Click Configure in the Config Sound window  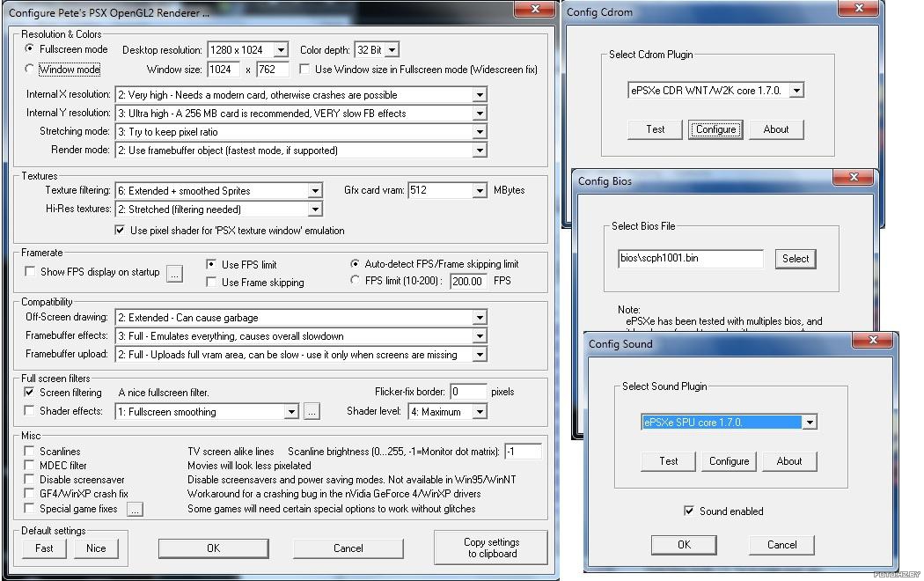(x=729, y=461)
